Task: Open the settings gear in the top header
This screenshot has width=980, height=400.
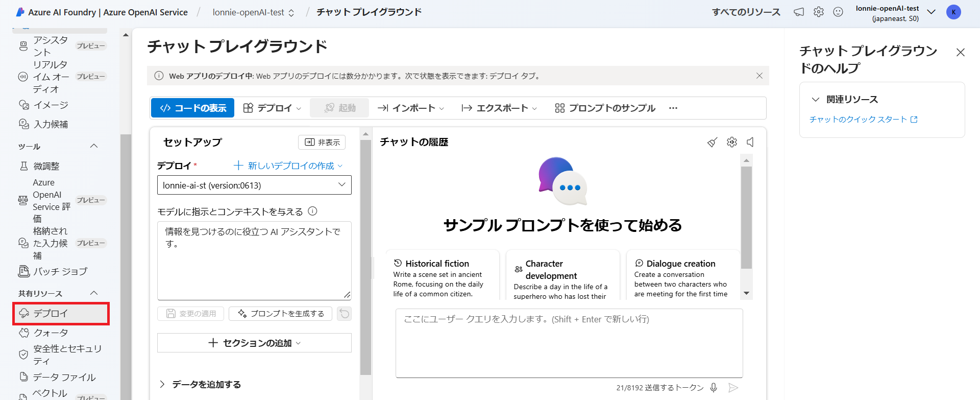Action: pyautogui.click(x=819, y=12)
